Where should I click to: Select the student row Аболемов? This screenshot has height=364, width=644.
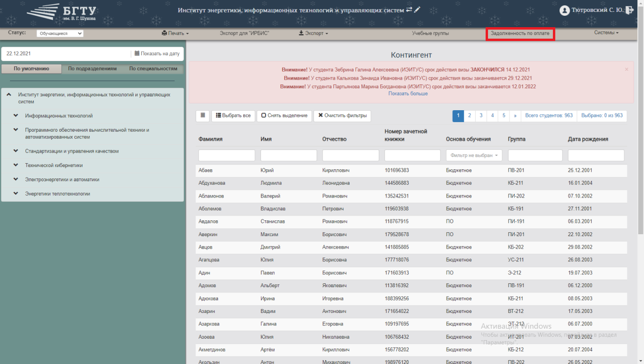[x=411, y=209]
